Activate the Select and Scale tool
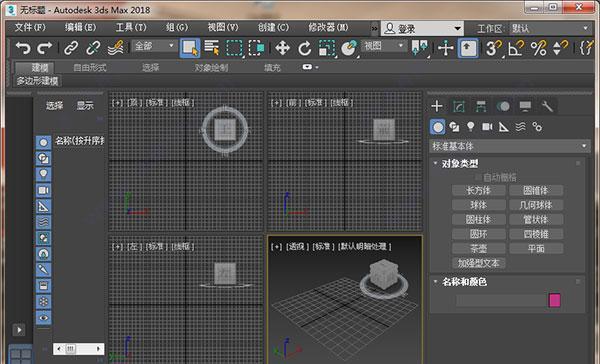 326,48
